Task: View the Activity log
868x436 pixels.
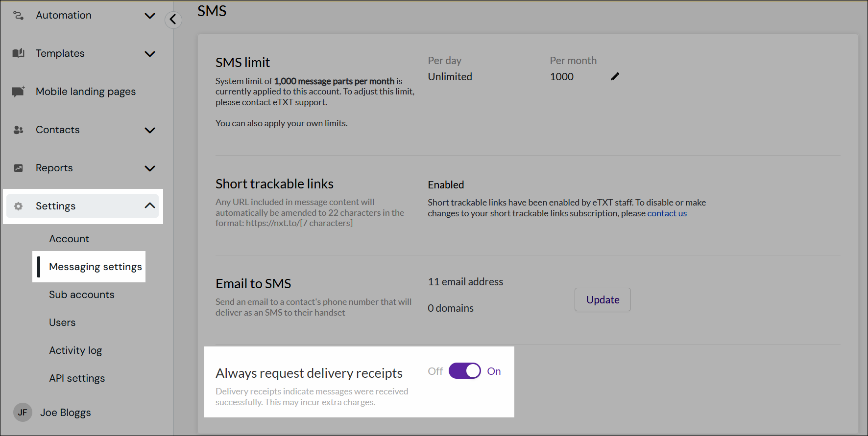Action: 75,350
